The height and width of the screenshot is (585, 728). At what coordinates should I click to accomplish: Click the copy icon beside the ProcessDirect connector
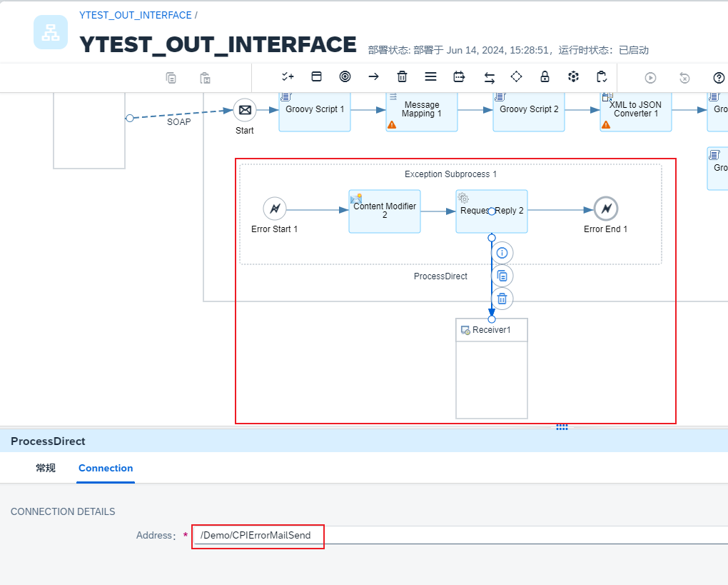(x=502, y=276)
